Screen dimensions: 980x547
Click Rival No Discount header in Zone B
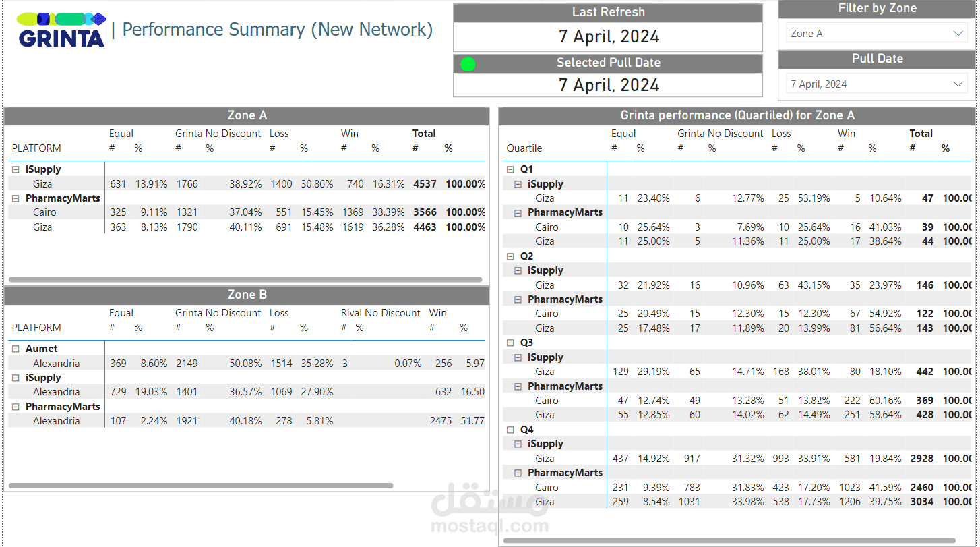(381, 313)
